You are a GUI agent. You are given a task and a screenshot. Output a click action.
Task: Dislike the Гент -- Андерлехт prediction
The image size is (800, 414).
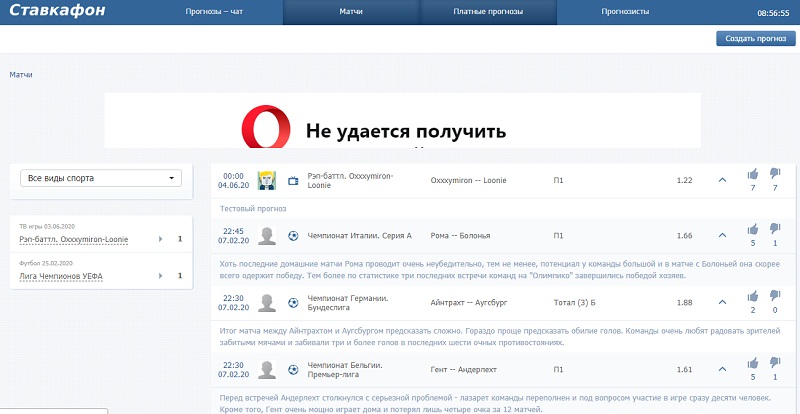775,363
